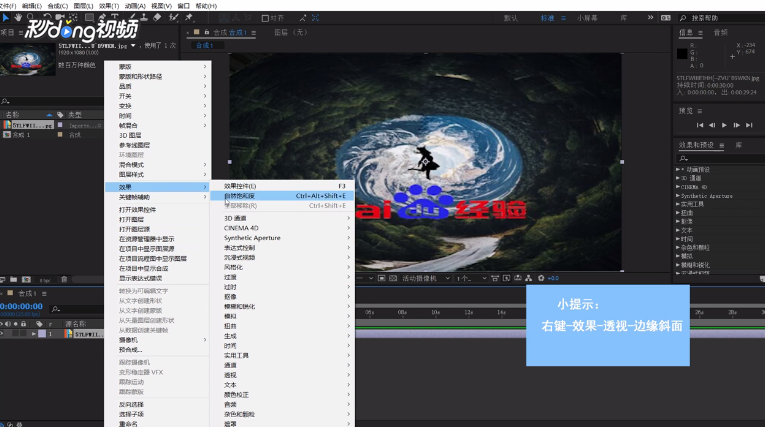Click the footage label color swatch in Project list
This screenshot has height=427, width=765.
(x=60, y=125)
